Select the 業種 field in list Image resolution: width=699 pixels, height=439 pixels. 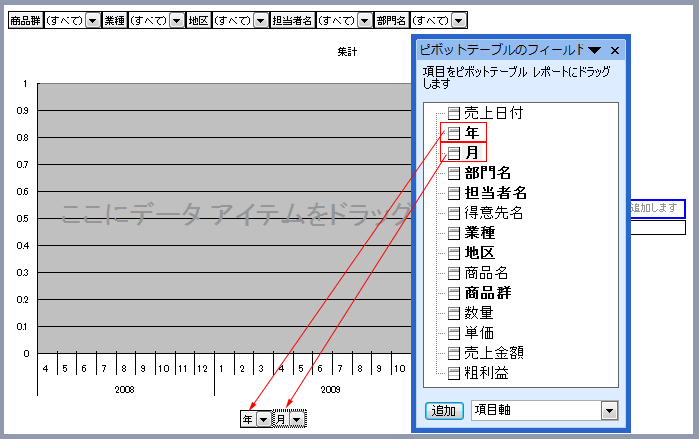tap(480, 233)
